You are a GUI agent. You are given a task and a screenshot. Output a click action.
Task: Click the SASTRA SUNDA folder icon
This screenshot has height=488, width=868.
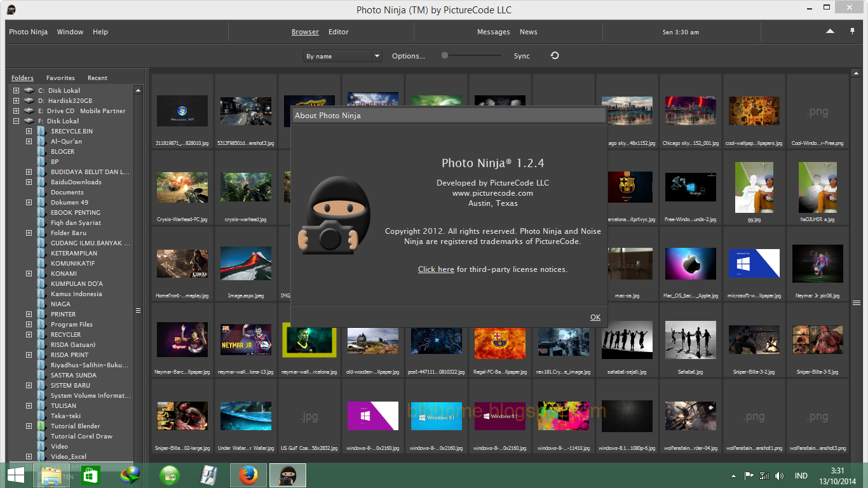pos(42,375)
